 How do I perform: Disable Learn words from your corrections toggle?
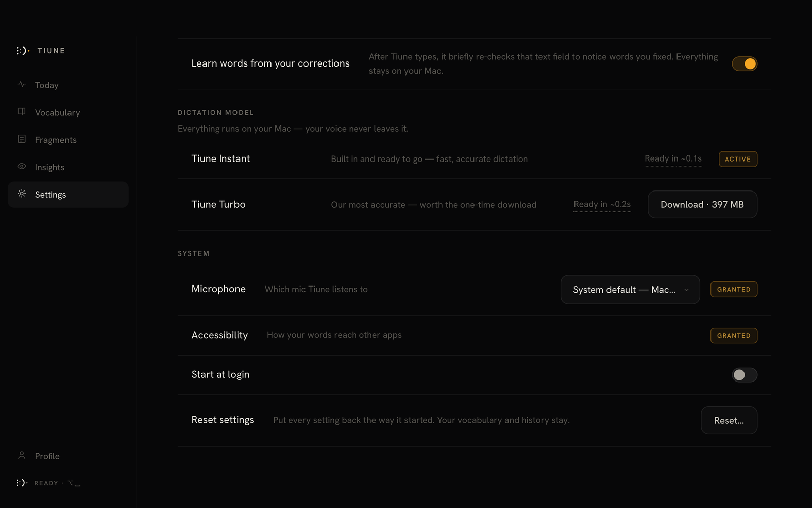point(745,63)
